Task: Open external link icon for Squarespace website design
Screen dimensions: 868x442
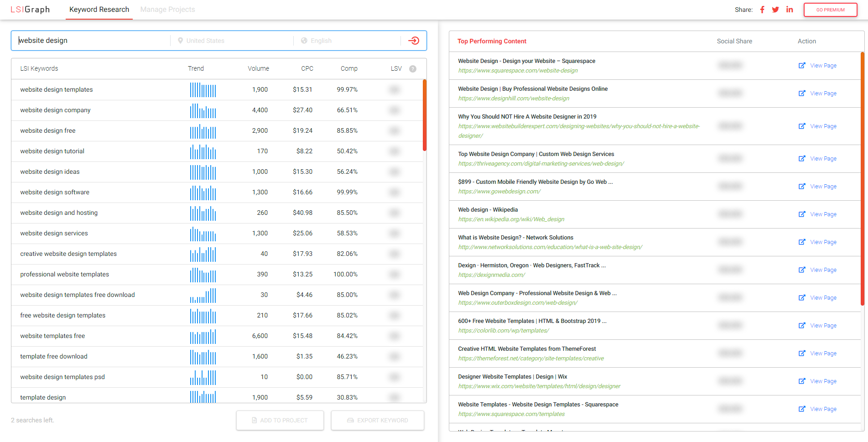Action: (x=802, y=65)
